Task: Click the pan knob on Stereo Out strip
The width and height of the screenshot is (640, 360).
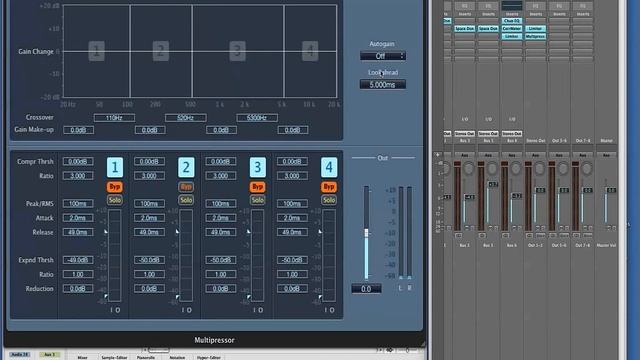Action: coord(540,168)
